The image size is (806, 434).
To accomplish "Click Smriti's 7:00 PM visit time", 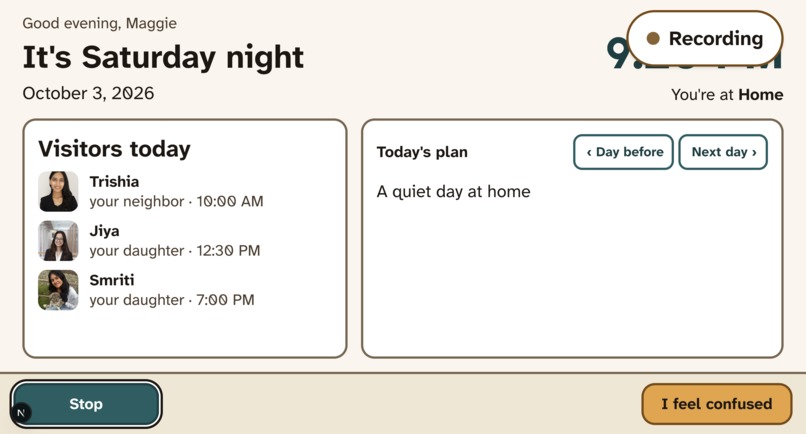I will (x=225, y=300).
